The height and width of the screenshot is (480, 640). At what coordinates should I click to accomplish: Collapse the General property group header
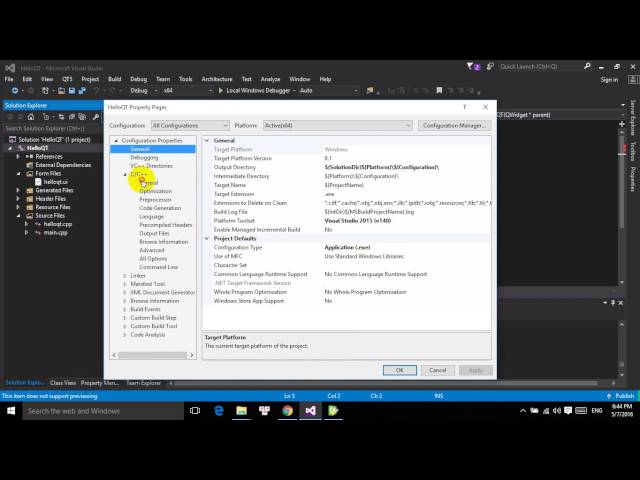(207, 140)
